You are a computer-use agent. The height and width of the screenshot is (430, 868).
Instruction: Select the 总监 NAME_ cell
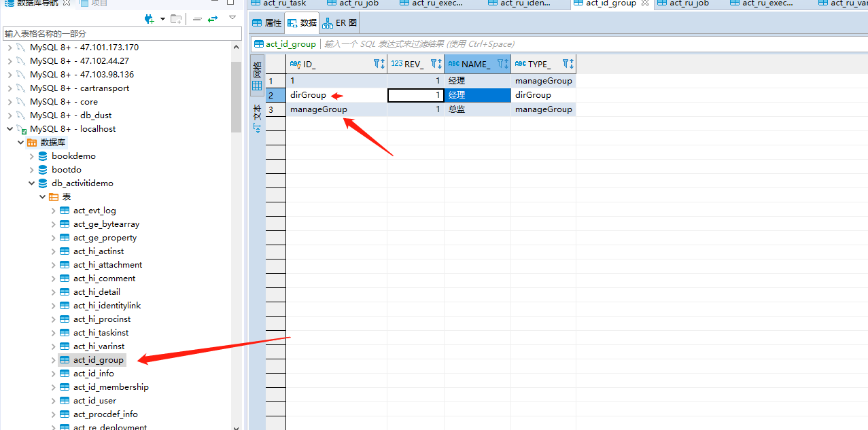477,109
